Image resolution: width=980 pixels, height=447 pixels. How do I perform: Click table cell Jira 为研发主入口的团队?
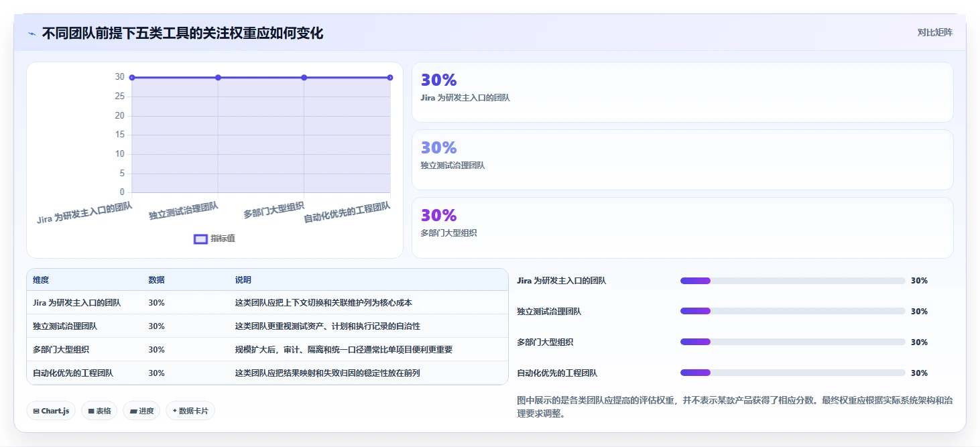click(x=77, y=303)
